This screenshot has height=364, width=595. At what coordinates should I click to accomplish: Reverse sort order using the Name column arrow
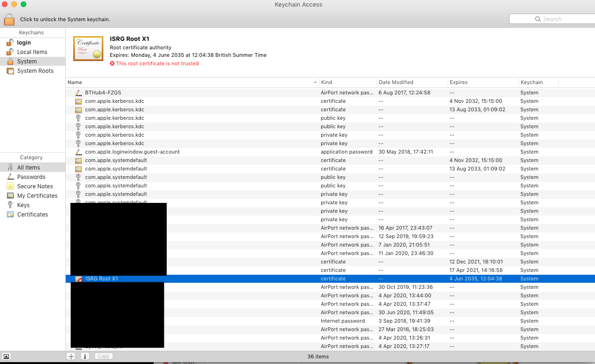[315, 83]
